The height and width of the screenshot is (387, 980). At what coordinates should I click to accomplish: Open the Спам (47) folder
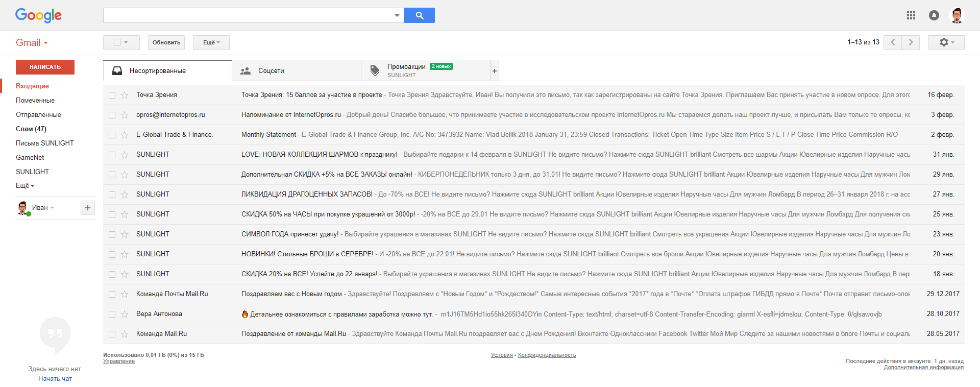point(31,129)
